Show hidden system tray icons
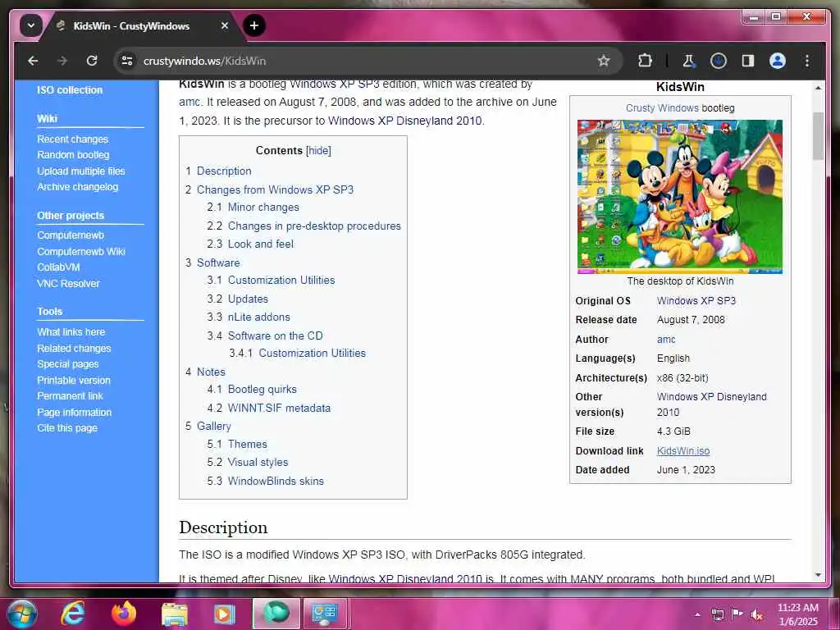The width and height of the screenshot is (840, 630). [697, 614]
